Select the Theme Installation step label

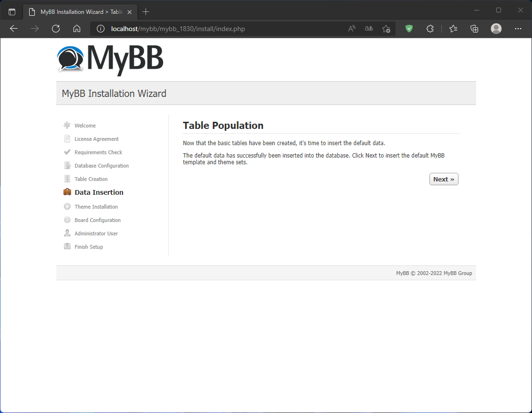coord(96,206)
